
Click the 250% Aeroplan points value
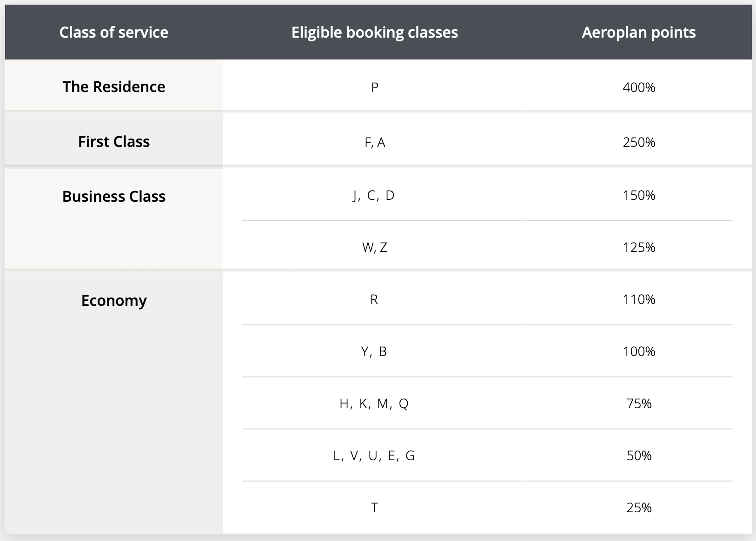[639, 142]
